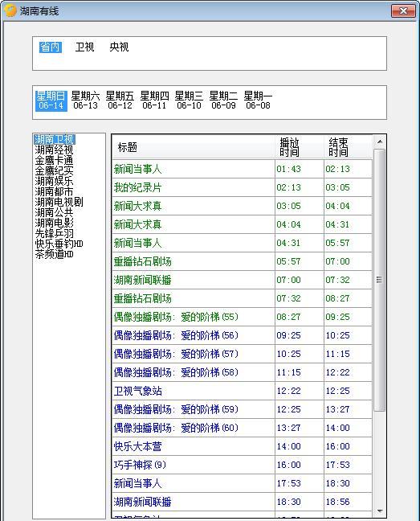Viewport: 420px width, 521px height.
Task: Select the 巧手神探 (9) program row
Action: click(242, 465)
